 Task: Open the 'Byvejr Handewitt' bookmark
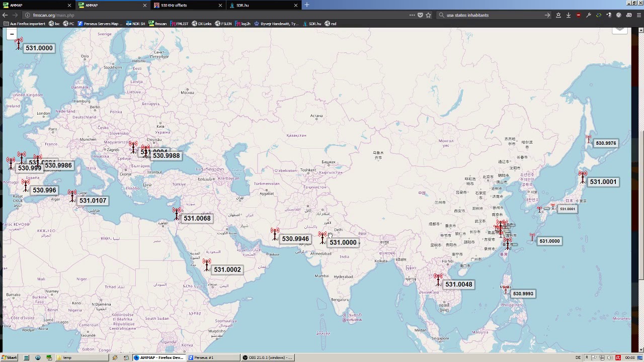(276, 24)
